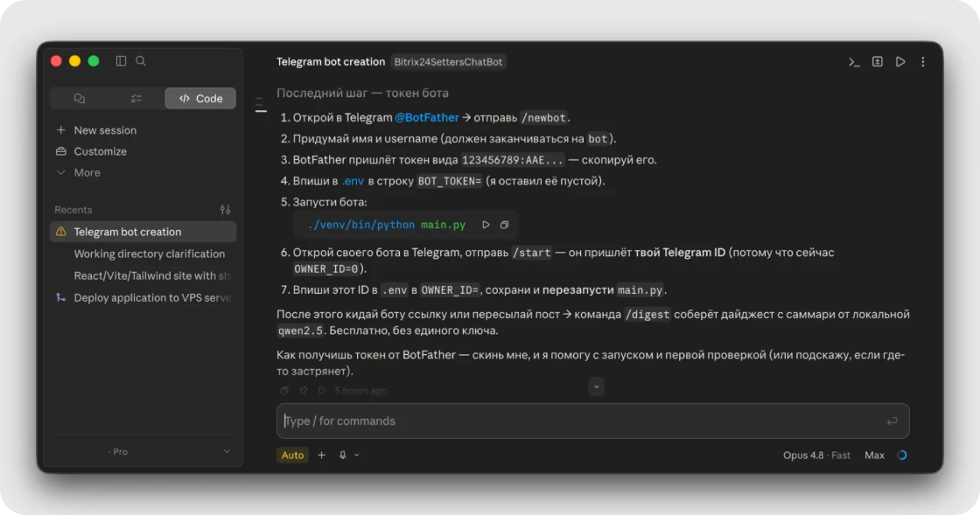Click the /newbot inline code
980x515 pixels.
click(543, 117)
